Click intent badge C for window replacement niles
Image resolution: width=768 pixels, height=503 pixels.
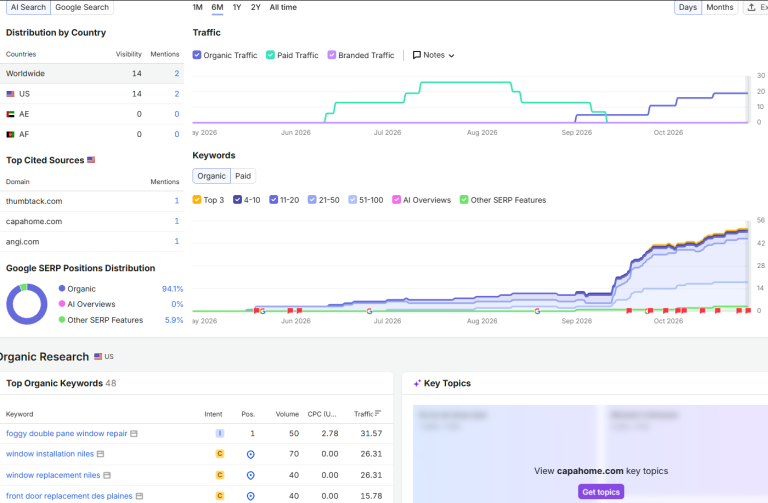220,475
